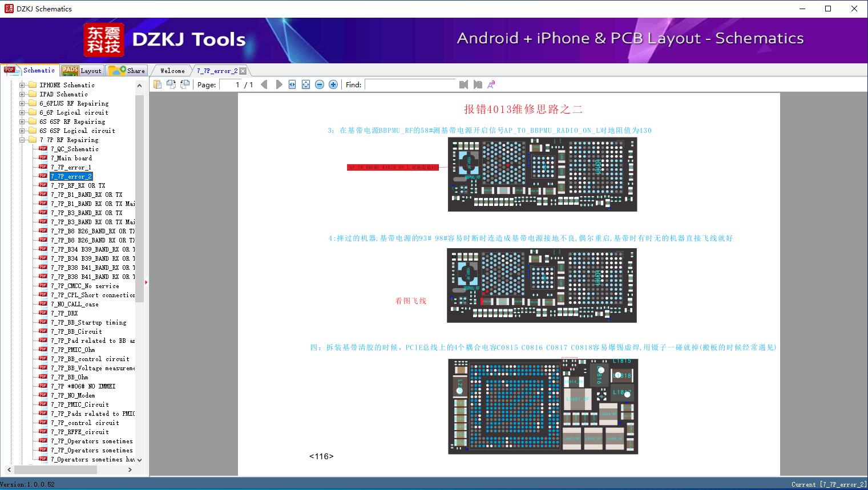Screen dimensions: 868x490
Task: Select the 7_7P_error_2 document tab
Action: [217, 71]
